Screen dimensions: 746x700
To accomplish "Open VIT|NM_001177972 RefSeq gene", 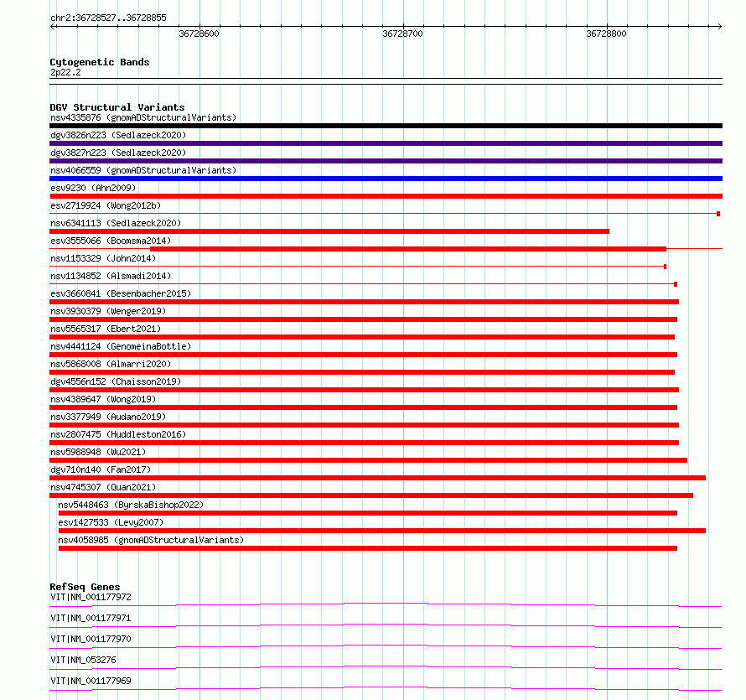I will pyautogui.click(x=91, y=597).
